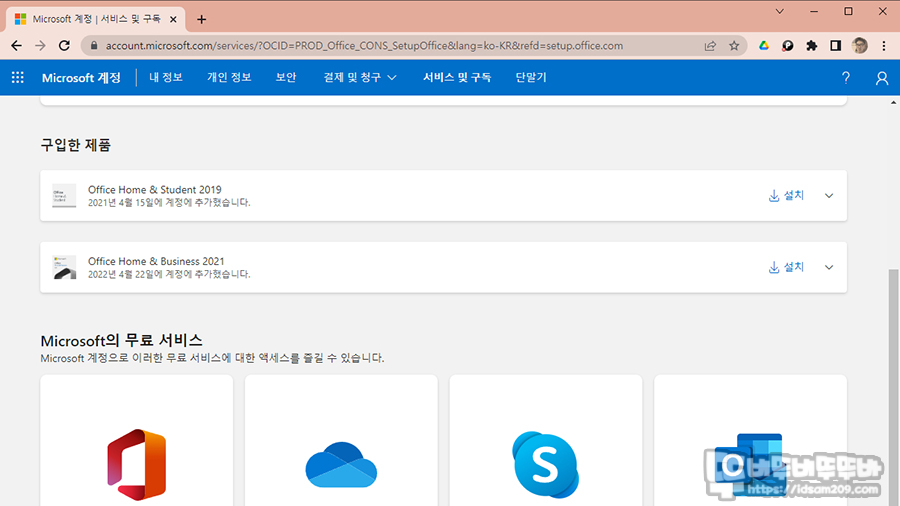Toggle the browser side panel
The width and height of the screenshot is (900, 506).
[x=836, y=46]
